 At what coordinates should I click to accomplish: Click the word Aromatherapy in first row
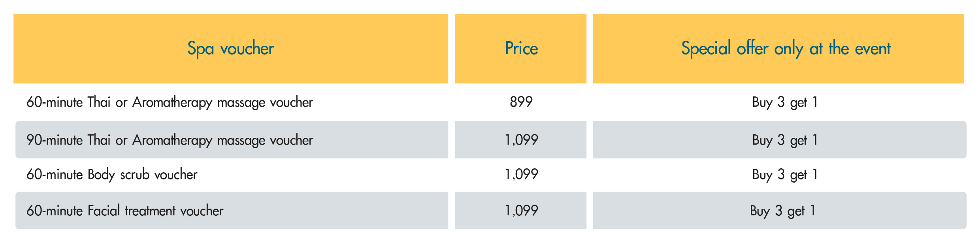(172, 102)
